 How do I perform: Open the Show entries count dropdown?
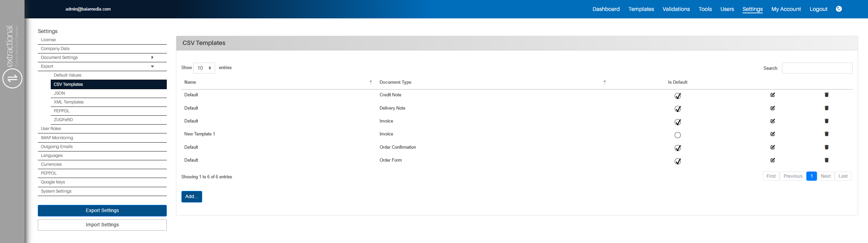[x=204, y=68]
